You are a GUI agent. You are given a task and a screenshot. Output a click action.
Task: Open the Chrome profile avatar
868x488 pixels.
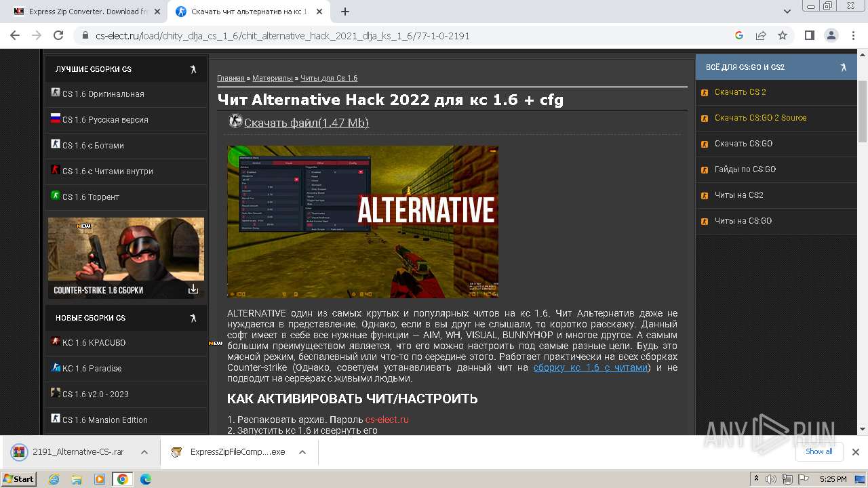(831, 35)
